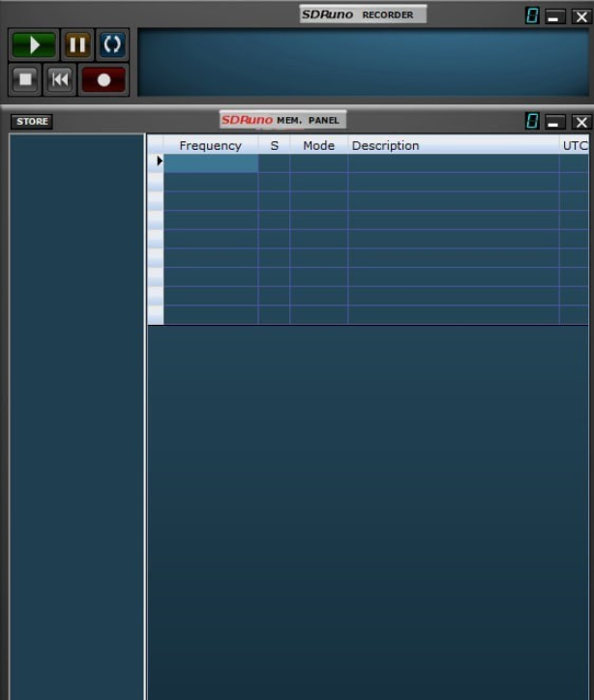Click the UTC column header
Screen dimensions: 594x700
pos(575,146)
